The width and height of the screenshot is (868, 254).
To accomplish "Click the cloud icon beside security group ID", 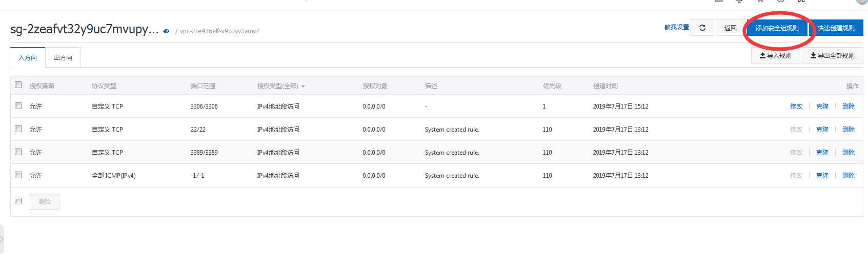I will coord(166,31).
